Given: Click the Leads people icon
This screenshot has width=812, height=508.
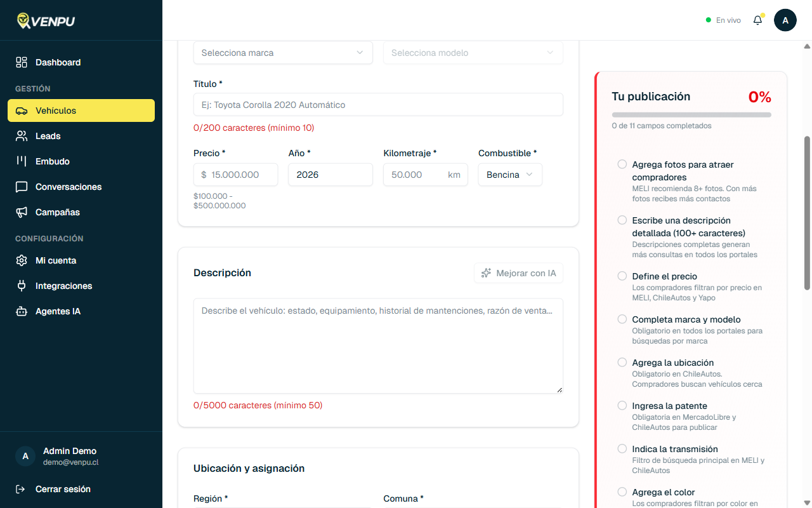Looking at the screenshot, I should click(x=22, y=136).
